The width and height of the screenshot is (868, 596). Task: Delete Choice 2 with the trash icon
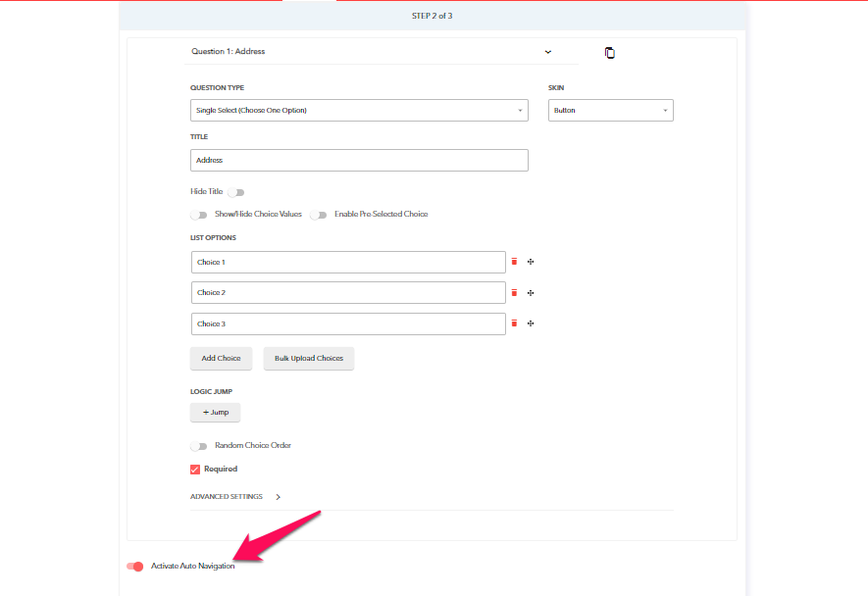(x=513, y=292)
